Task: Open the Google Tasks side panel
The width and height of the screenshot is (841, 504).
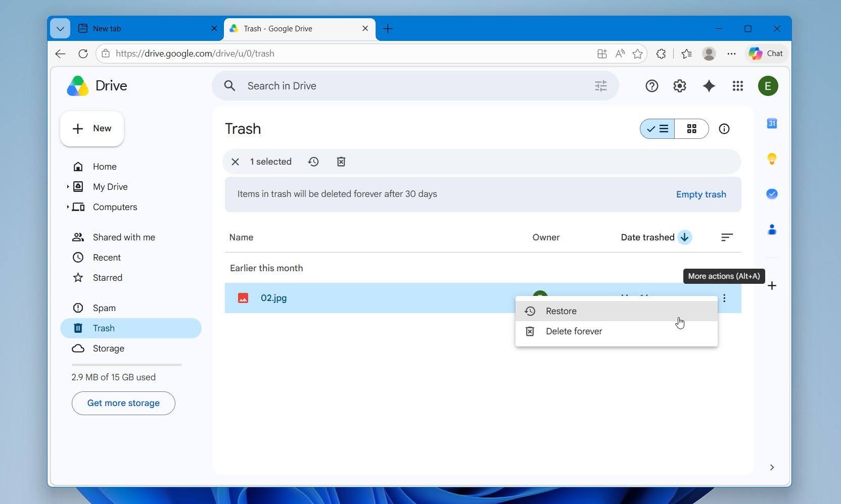Action: (772, 194)
